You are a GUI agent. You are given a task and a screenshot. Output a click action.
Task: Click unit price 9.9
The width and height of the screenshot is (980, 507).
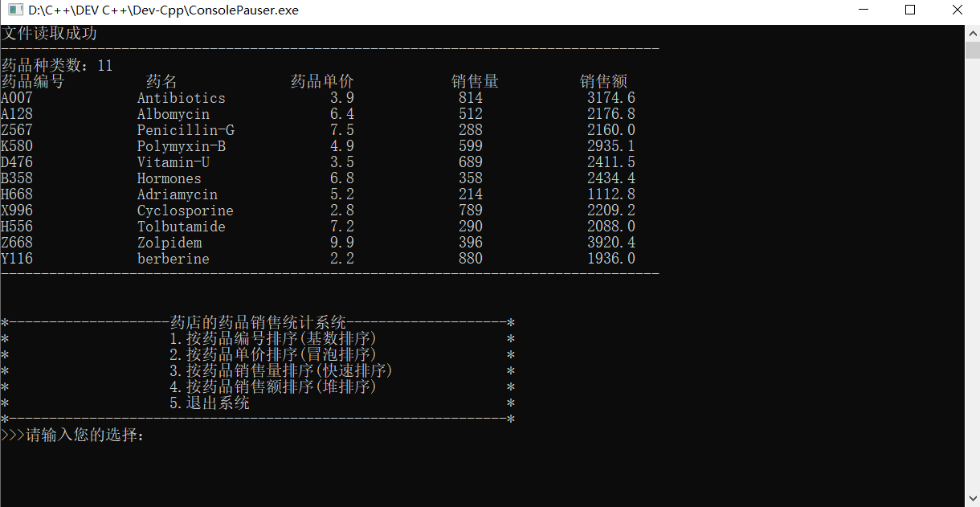click(x=342, y=243)
